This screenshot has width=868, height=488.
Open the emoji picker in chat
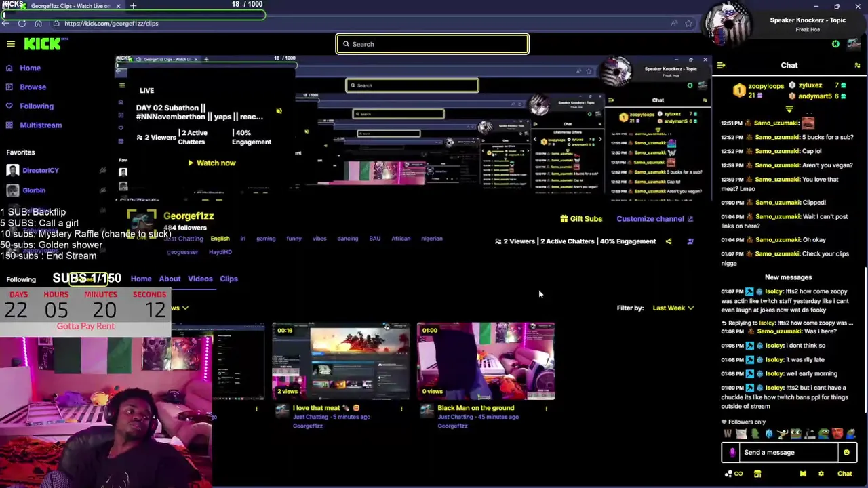[x=846, y=452]
